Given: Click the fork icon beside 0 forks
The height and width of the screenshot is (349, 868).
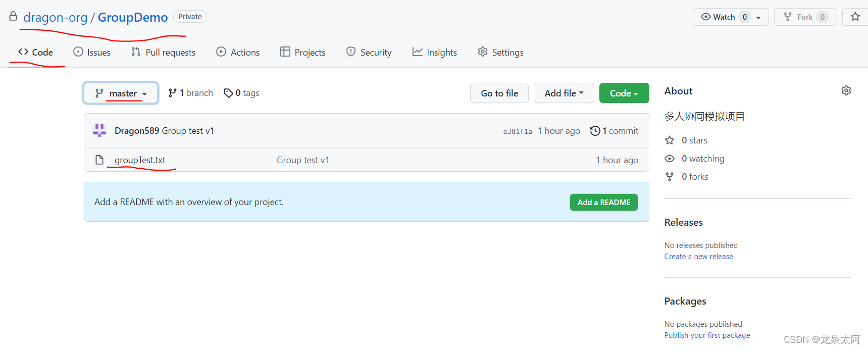Looking at the screenshot, I should [x=670, y=177].
